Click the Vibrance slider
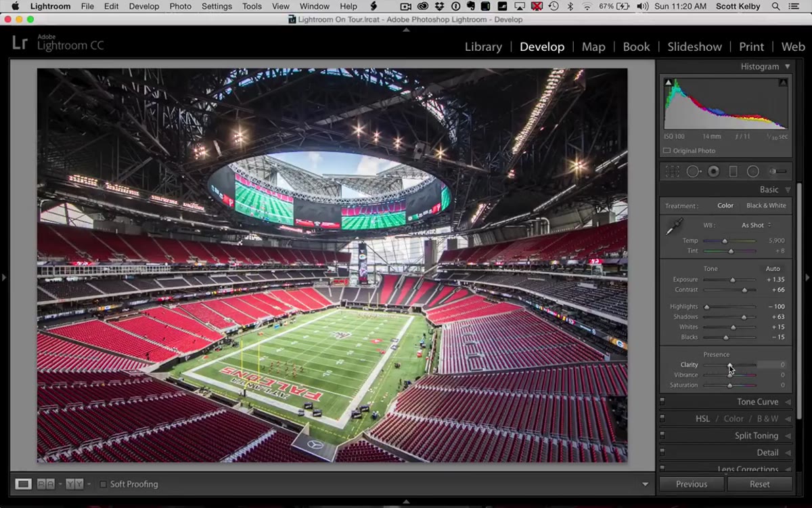Image resolution: width=812 pixels, height=508 pixels. [729, 375]
